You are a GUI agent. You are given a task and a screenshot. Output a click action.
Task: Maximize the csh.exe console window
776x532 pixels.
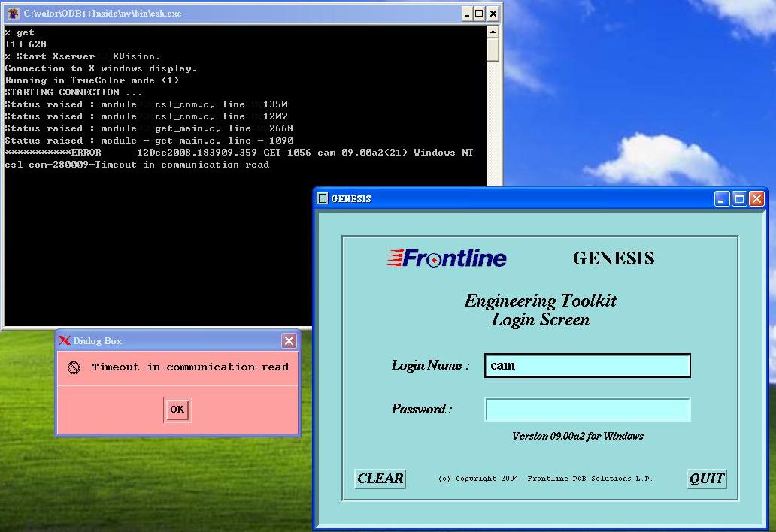click(x=479, y=14)
